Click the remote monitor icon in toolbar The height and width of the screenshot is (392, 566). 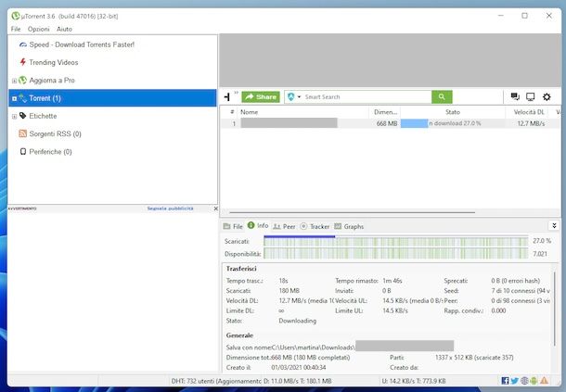coord(530,96)
